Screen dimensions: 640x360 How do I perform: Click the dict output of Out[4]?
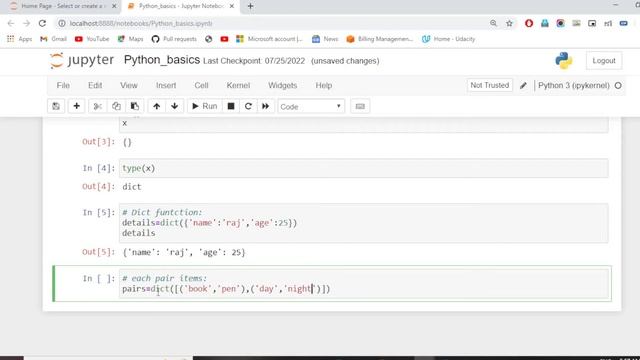tap(132, 187)
